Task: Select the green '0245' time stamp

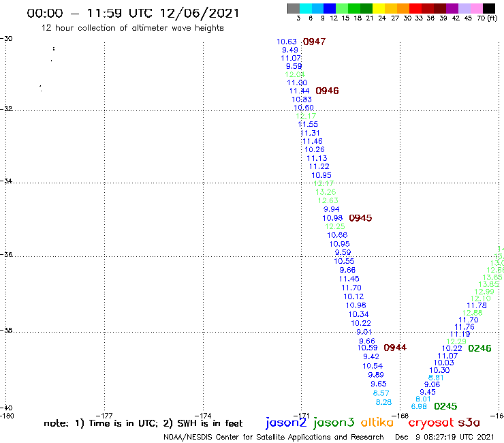Action: [x=445, y=406]
